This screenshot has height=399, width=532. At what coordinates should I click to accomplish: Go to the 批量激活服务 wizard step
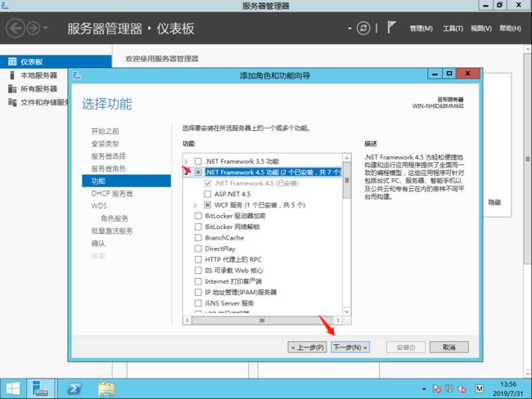112,231
